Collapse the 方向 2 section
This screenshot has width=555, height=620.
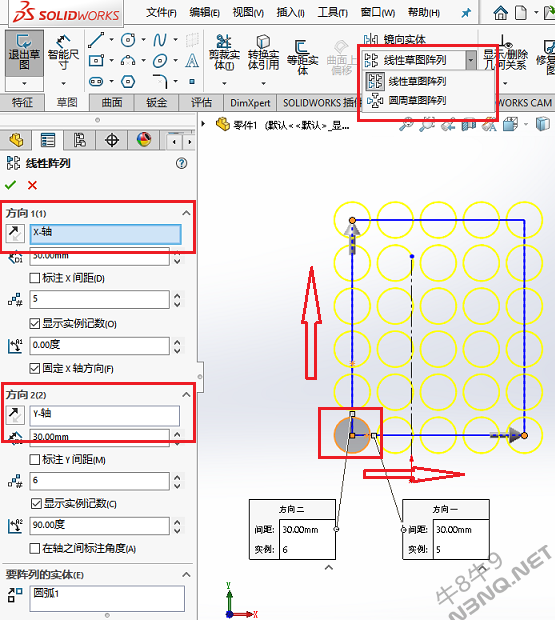point(186,395)
